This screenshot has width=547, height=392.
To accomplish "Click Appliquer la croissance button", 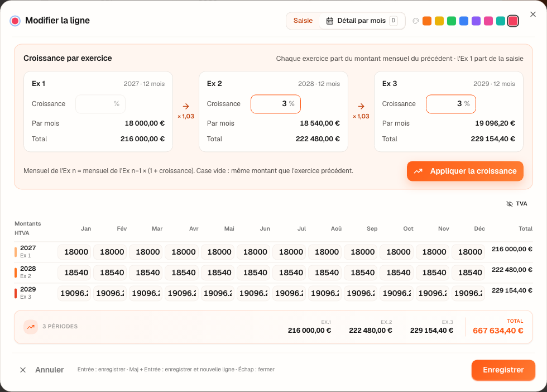I will tap(465, 171).
